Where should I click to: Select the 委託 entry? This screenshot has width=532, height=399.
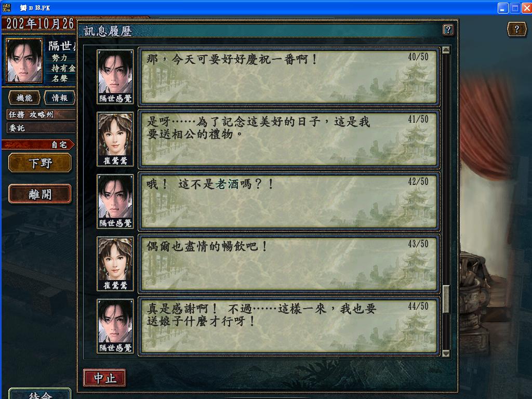[41, 128]
